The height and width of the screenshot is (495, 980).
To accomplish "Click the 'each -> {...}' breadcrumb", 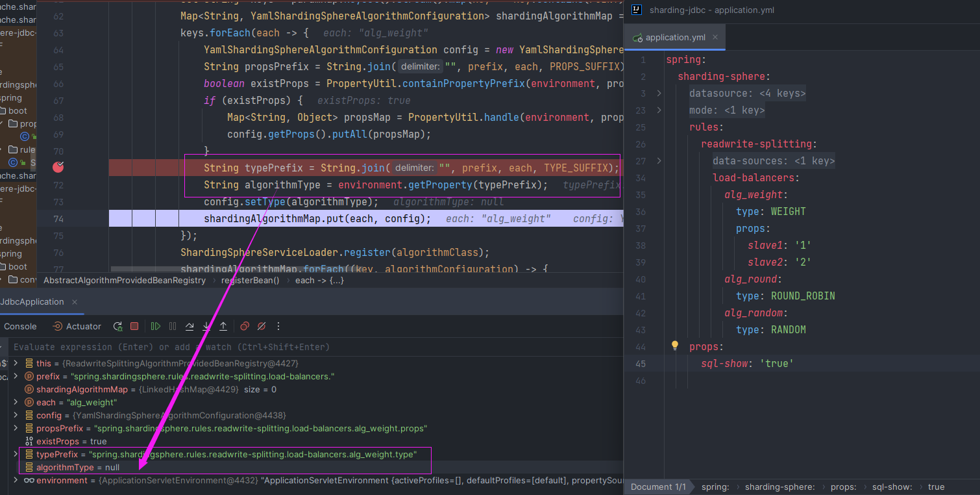I will 319,280.
